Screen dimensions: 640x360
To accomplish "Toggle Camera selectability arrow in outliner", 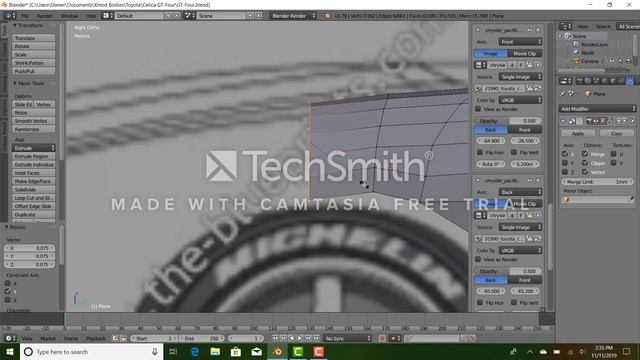I will click(620, 61).
